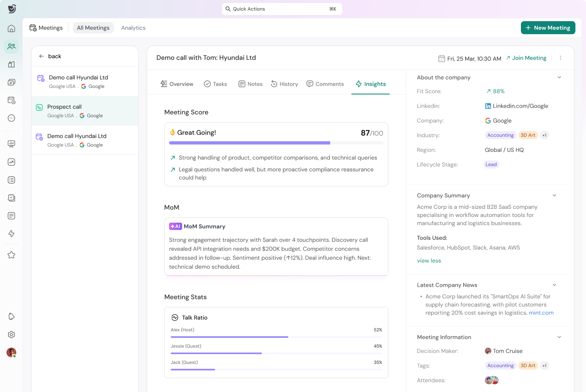
Task: Click the Tom Cruise decision maker
Action: pos(504,351)
